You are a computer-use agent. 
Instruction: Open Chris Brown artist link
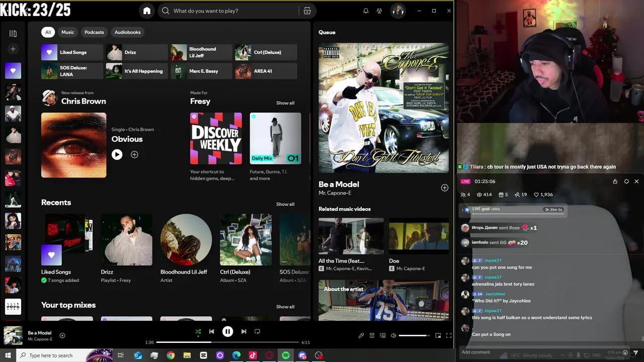(84, 101)
